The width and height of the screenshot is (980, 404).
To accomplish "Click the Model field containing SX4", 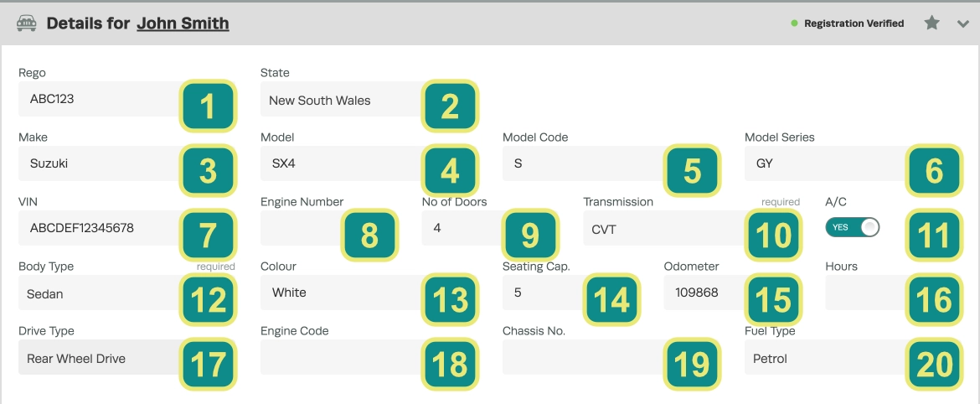I will tap(369, 163).
